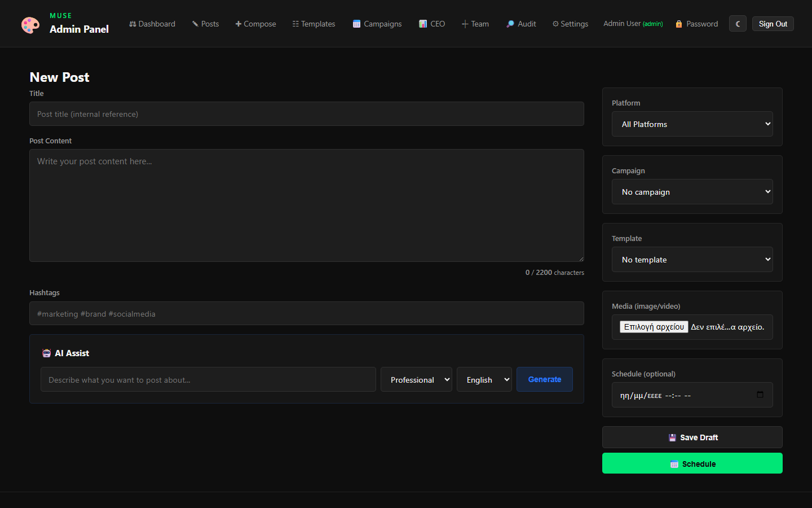This screenshot has width=812, height=508.
Task: Click the Password lock link
Action: (x=697, y=24)
